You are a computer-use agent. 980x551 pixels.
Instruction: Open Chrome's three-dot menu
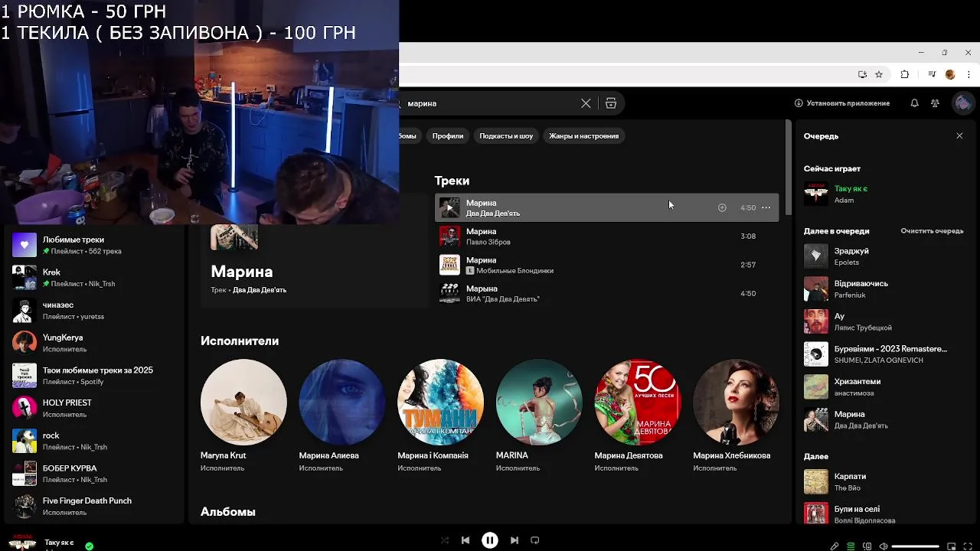click(968, 74)
